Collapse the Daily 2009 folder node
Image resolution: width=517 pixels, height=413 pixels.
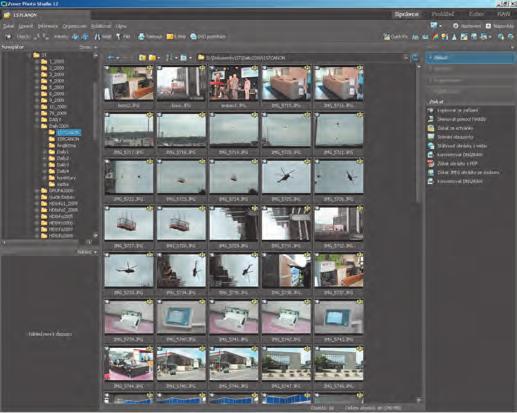point(37,126)
